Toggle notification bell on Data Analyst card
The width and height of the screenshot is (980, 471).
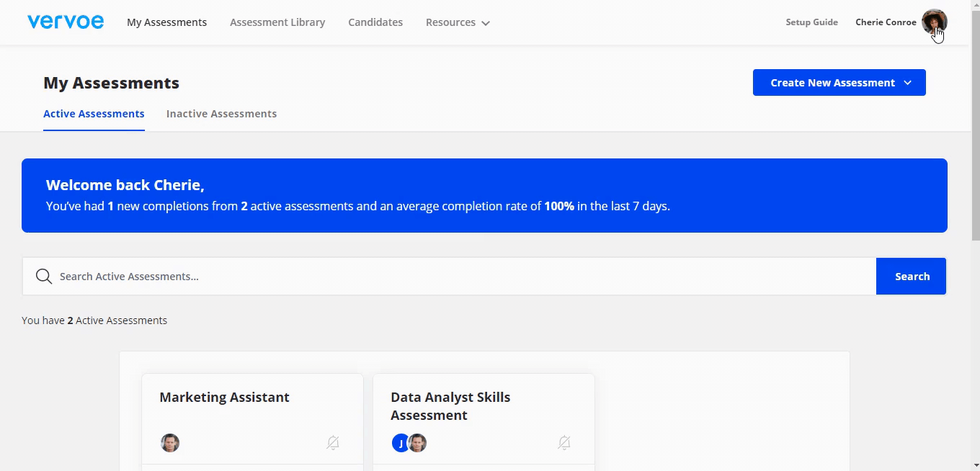click(564, 443)
